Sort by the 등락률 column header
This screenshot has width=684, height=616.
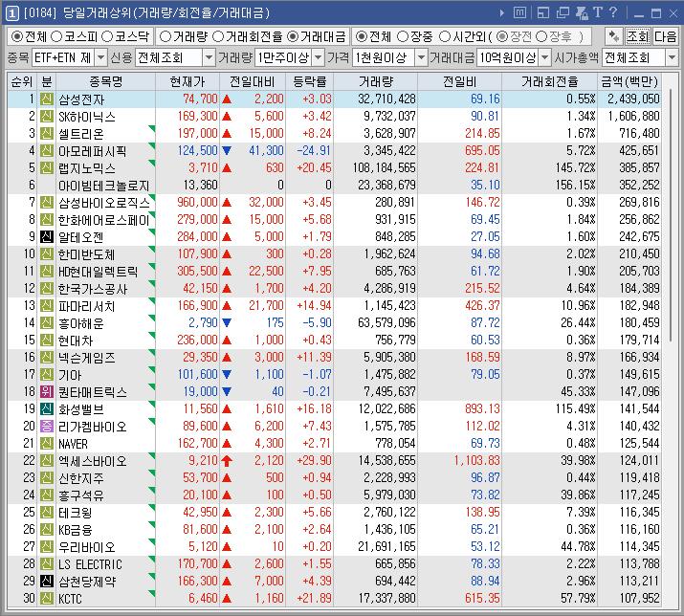pyautogui.click(x=310, y=81)
